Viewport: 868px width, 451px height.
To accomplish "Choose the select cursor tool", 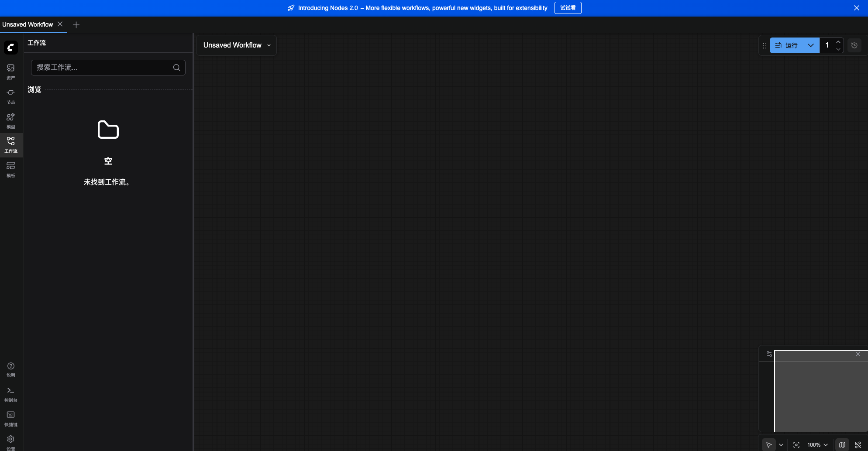I will 769,445.
